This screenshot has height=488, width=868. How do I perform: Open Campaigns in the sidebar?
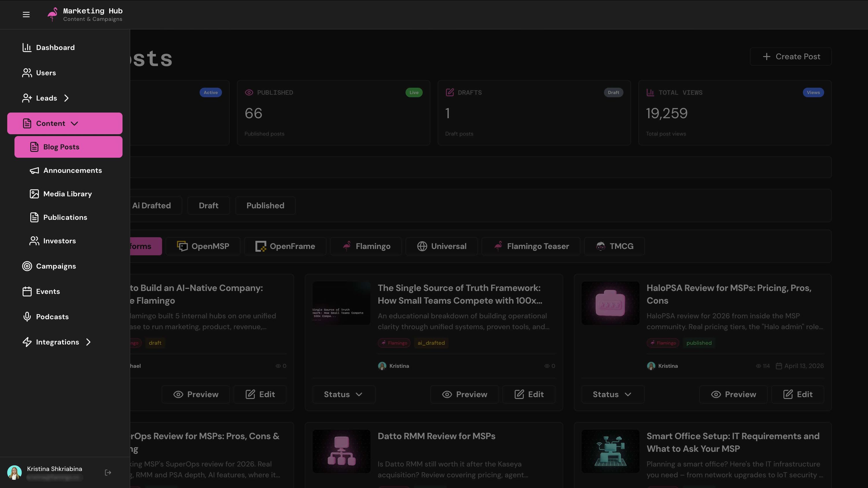[65, 266]
